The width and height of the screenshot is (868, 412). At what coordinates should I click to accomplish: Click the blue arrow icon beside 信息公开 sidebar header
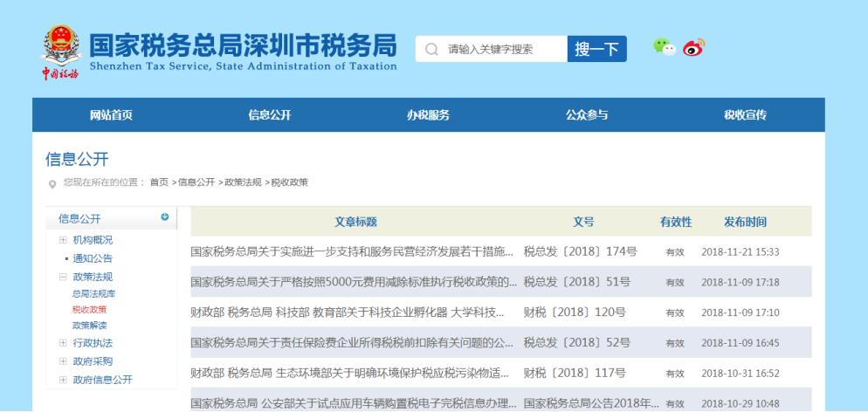coord(165,216)
